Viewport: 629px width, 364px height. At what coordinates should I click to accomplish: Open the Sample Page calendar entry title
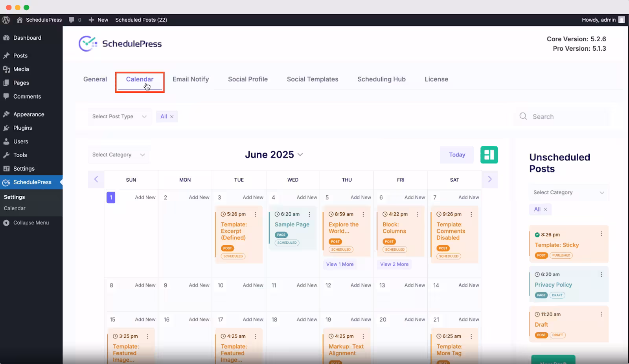tap(292, 224)
